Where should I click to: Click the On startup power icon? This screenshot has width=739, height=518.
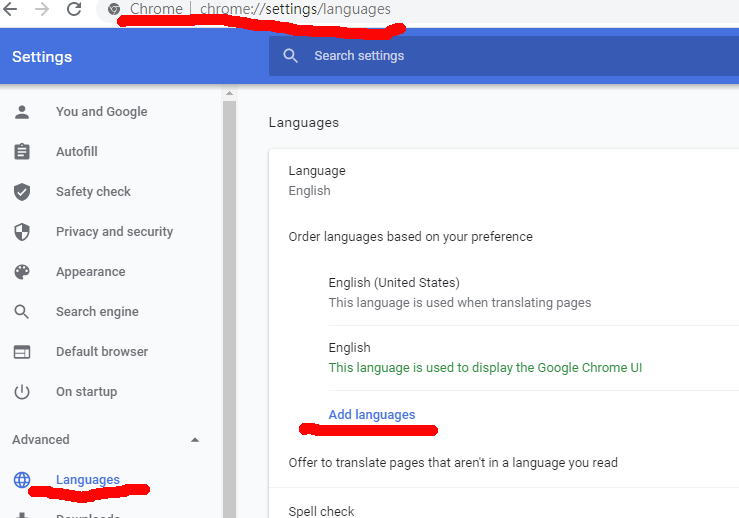22,392
